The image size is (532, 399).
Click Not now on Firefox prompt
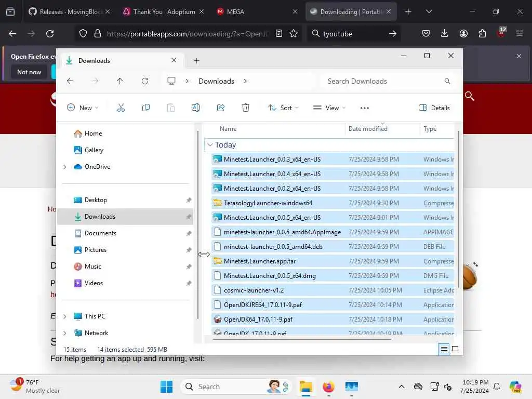[29, 72]
